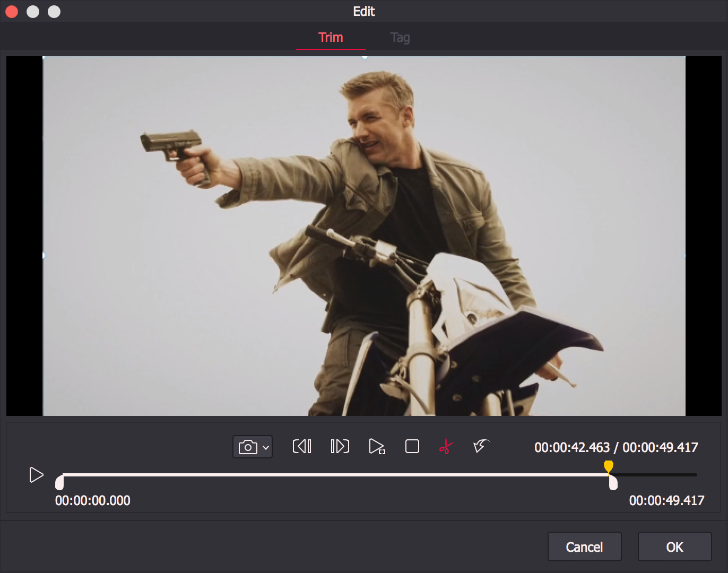The height and width of the screenshot is (573, 728).
Task: Click the current time 00:00:42.463 display
Action: (572, 447)
